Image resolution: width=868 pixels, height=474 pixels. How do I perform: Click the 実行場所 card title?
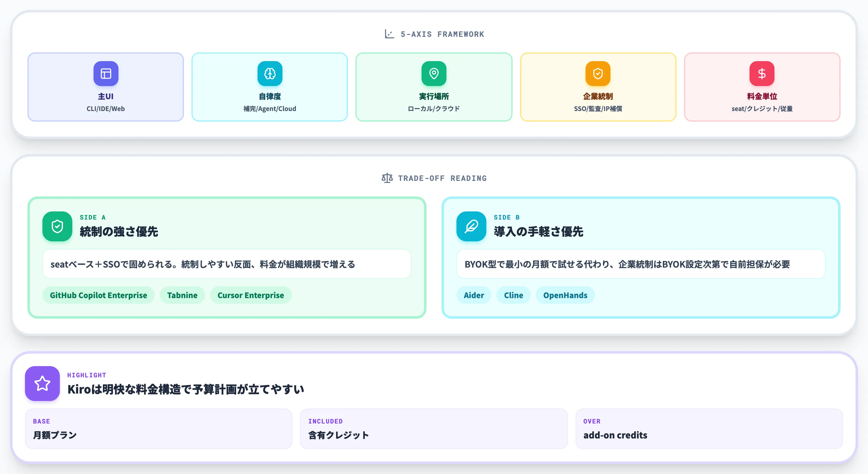[434, 96]
